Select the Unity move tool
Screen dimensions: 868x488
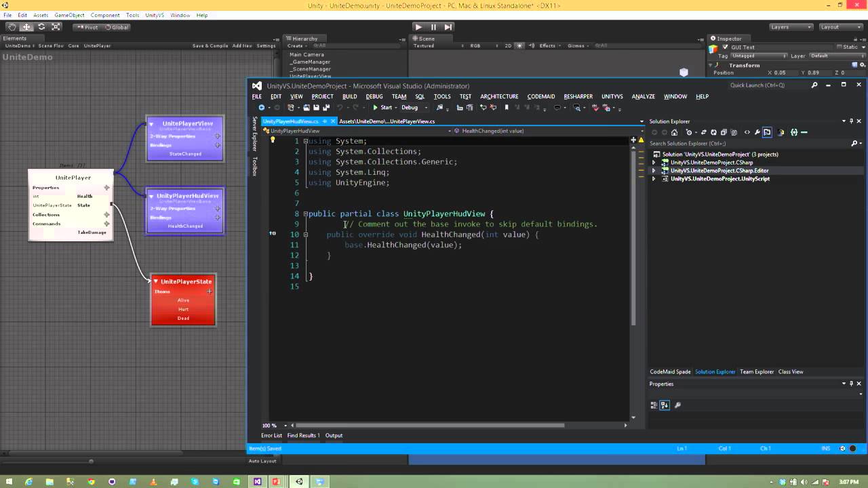click(x=26, y=27)
